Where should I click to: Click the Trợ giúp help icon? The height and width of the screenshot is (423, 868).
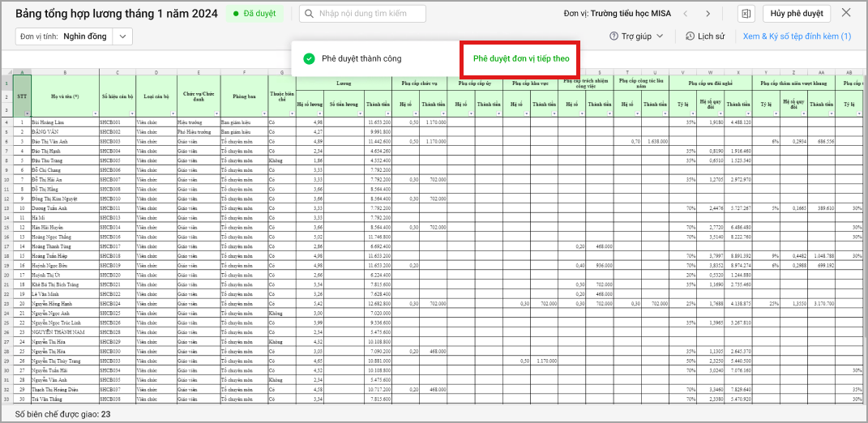pos(614,36)
